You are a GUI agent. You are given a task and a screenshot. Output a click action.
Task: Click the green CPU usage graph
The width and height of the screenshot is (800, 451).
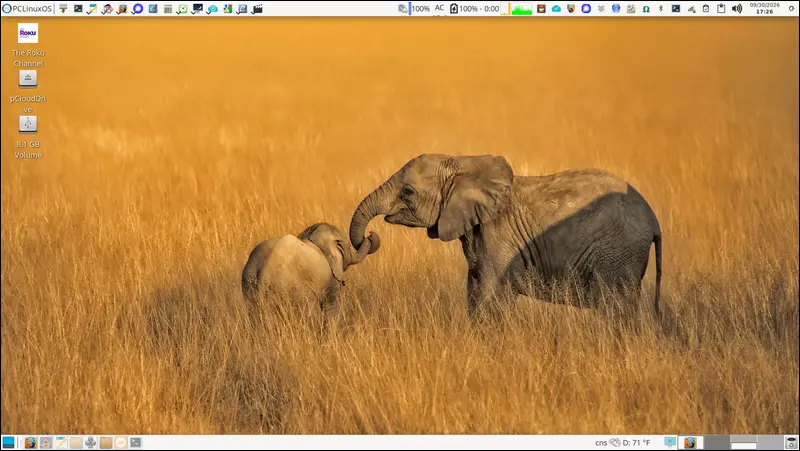[x=521, y=9]
